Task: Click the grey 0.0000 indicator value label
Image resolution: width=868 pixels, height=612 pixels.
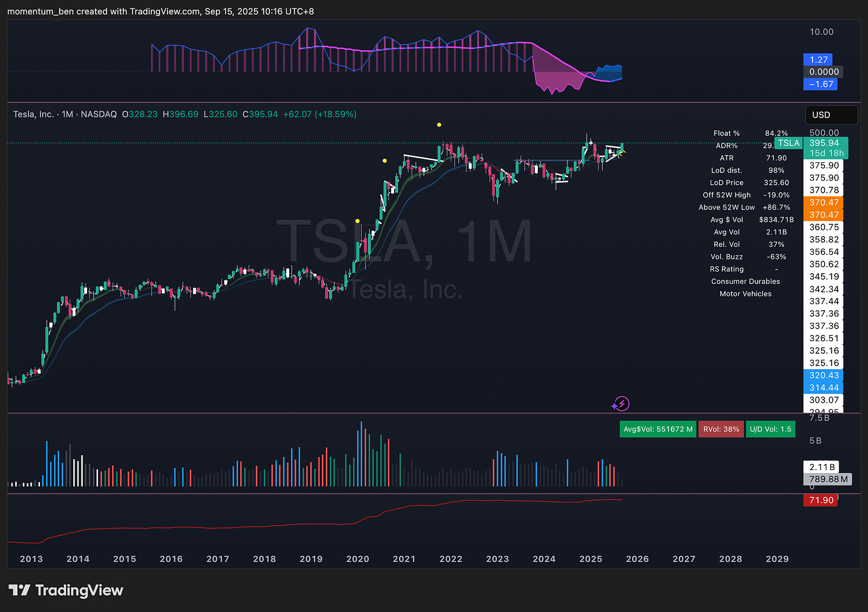Action: 824,72
